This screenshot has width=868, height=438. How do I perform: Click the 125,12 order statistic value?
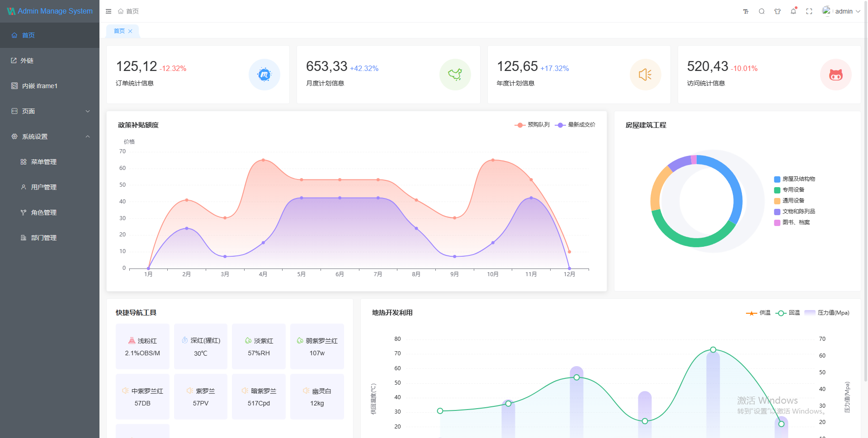(137, 66)
